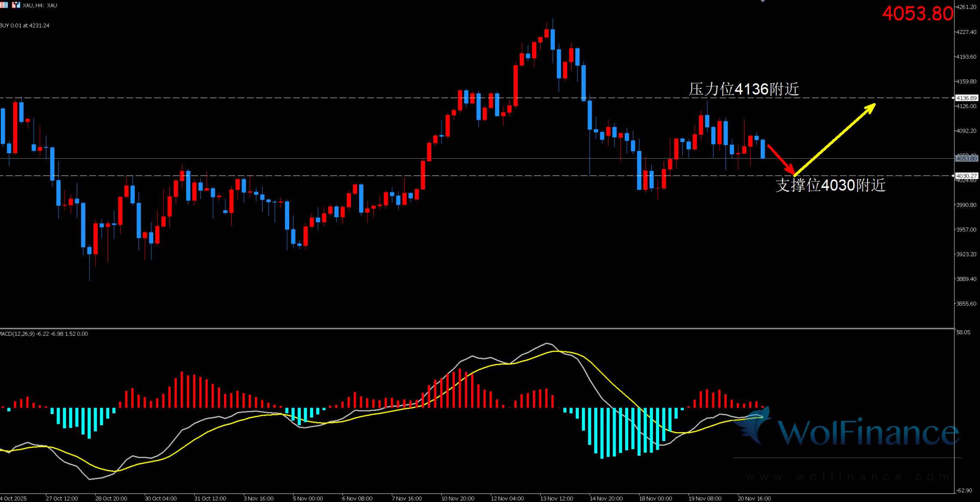Click the 20 Nov 16:00 time label
980x502 pixels.
[754, 498]
